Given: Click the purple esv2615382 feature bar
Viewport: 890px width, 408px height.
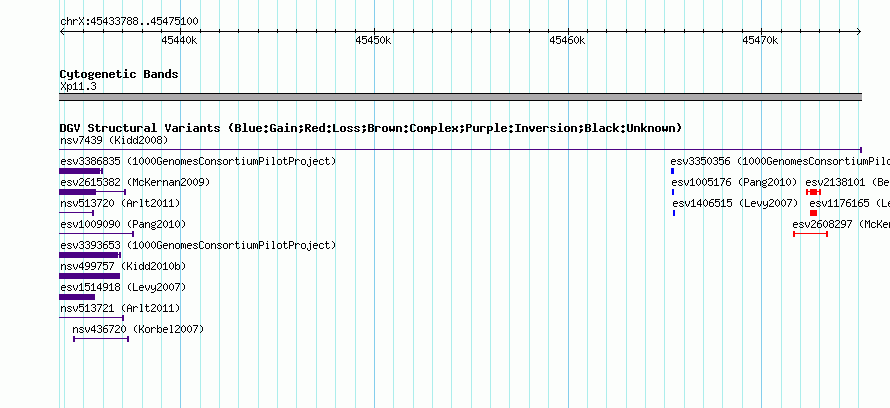Looking at the screenshot, I should pyautogui.click(x=92, y=192).
